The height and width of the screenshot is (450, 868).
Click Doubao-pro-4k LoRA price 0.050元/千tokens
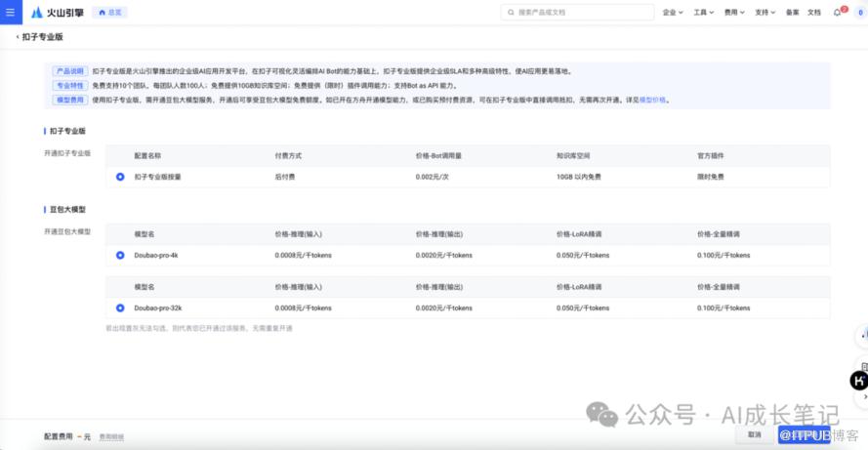point(582,255)
